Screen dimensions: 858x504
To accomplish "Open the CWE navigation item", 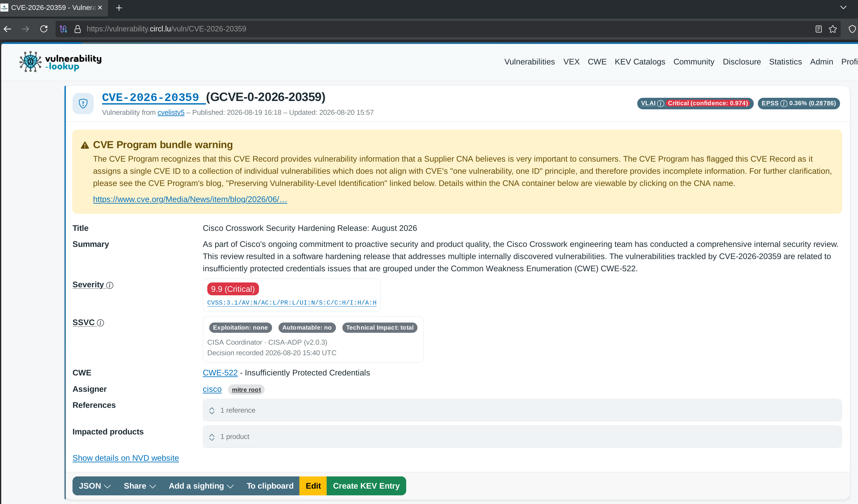I will pyautogui.click(x=597, y=62).
